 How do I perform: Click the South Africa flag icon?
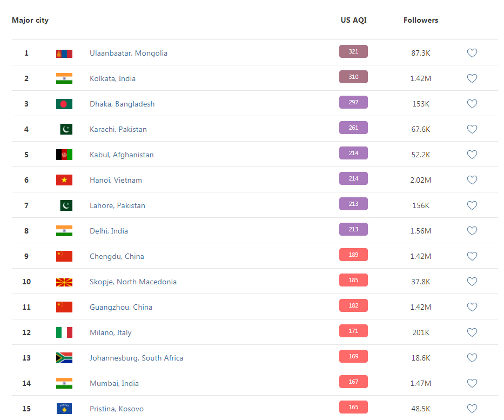(x=64, y=358)
